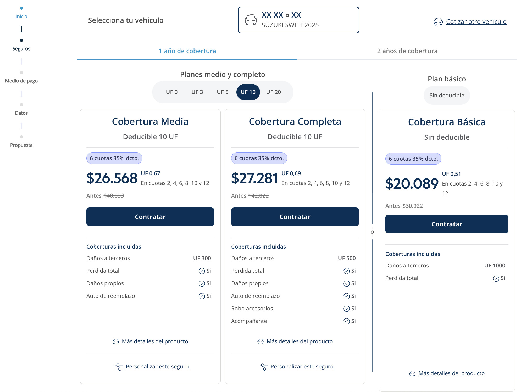Click the sliders icon for Personalizar under Cobertura Media
The image size is (532, 392).
tap(119, 366)
